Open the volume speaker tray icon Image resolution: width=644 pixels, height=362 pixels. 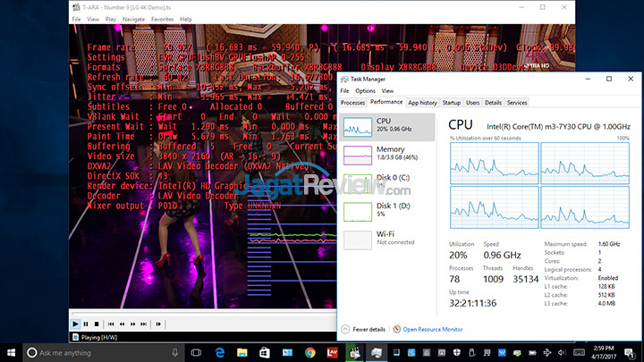tap(562, 352)
